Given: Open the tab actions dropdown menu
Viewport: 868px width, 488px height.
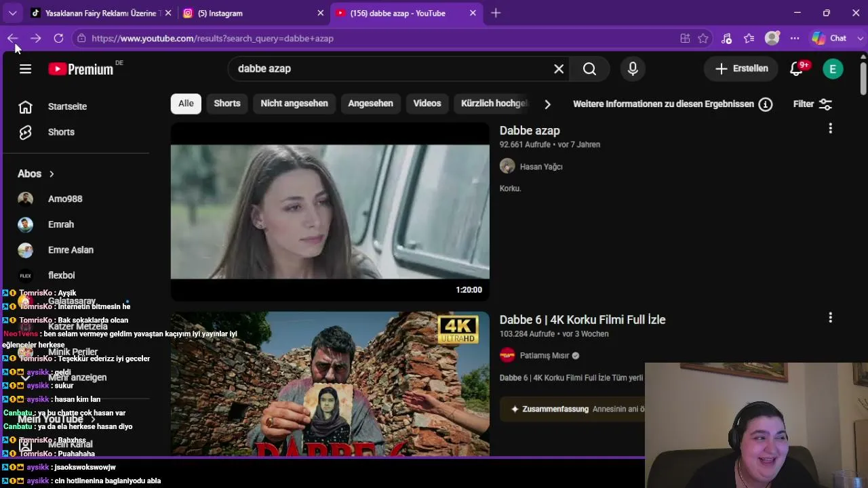Looking at the screenshot, I should click(12, 13).
